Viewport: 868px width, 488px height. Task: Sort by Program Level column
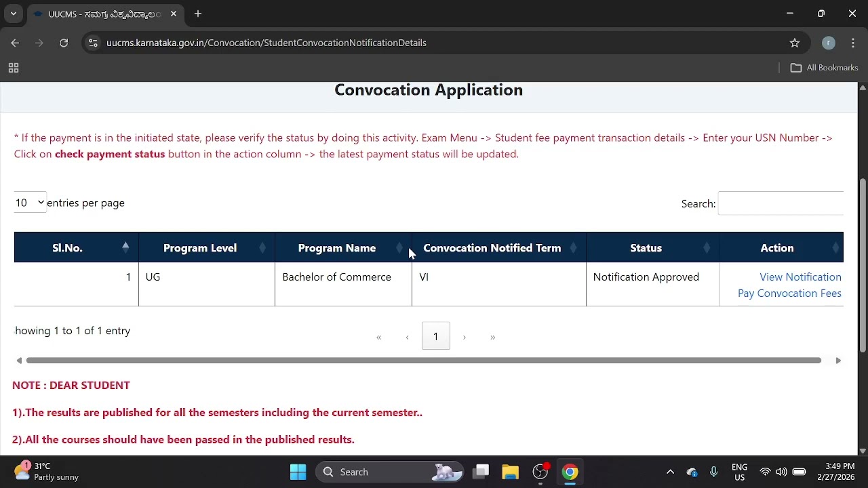pos(207,248)
